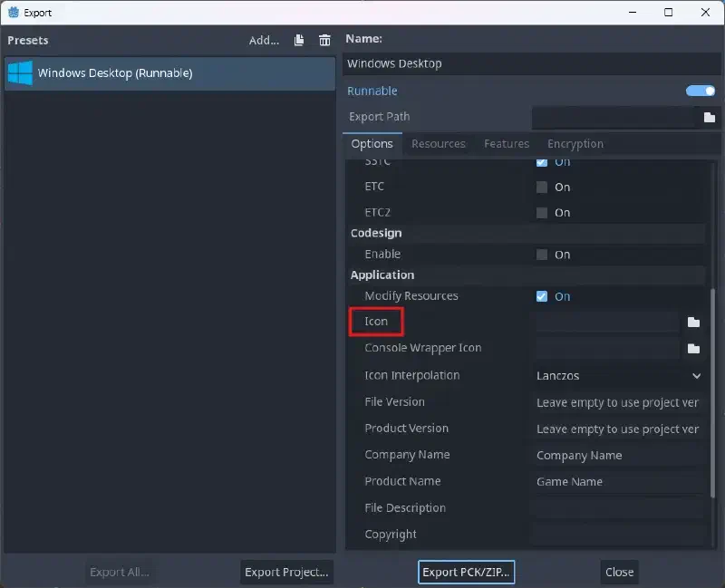Enable the ETC checkbox
This screenshot has width=725, height=588.
[x=541, y=188]
